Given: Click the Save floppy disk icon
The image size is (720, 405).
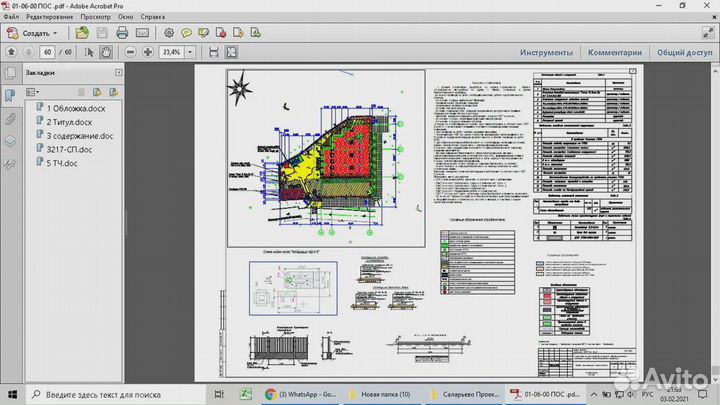Looking at the screenshot, I should pos(103,32).
